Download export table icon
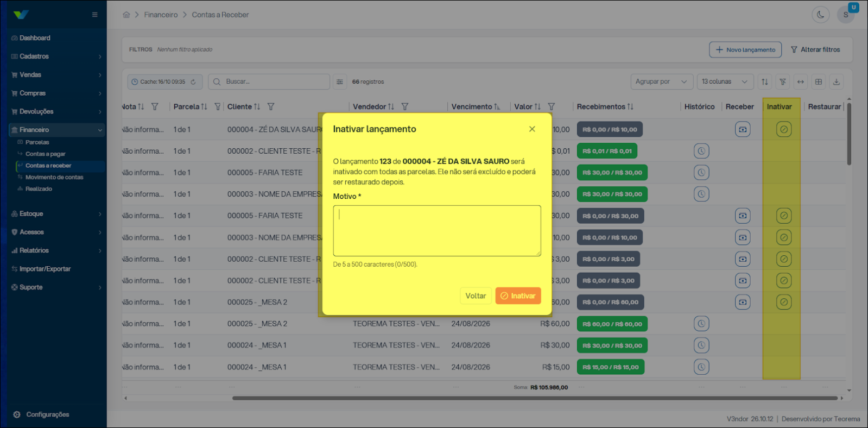 837,82
